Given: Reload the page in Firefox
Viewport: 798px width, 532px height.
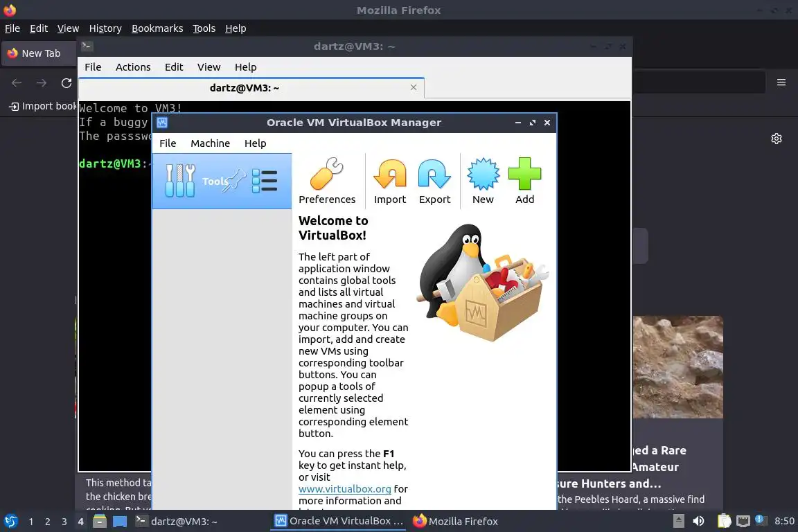Looking at the screenshot, I should 66,83.
